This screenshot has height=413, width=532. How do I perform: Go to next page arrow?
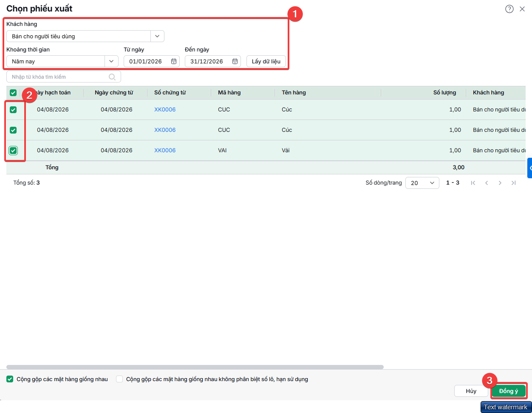pos(500,183)
